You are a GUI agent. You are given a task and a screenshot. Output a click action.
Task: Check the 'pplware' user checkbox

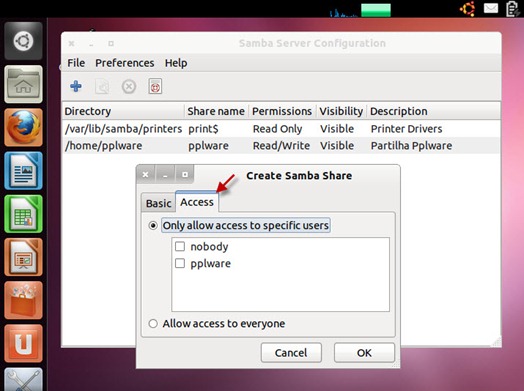180,263
